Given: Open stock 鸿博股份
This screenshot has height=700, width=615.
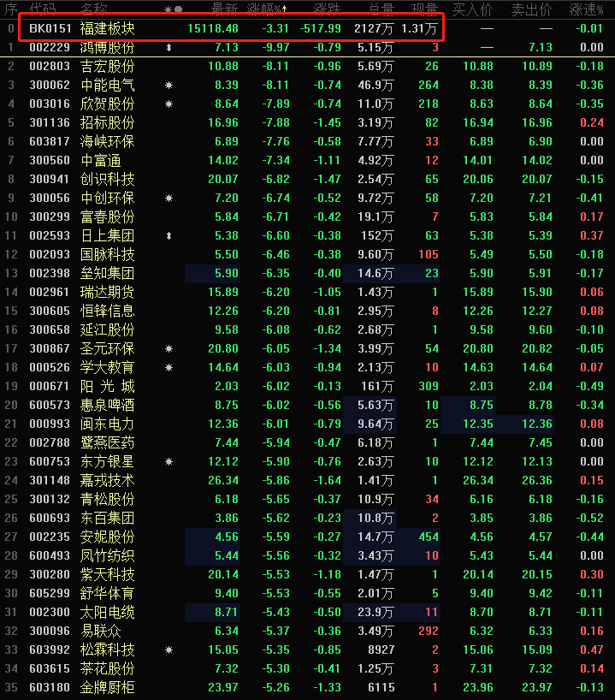Looking at the screenshot, I should point(107,47).
